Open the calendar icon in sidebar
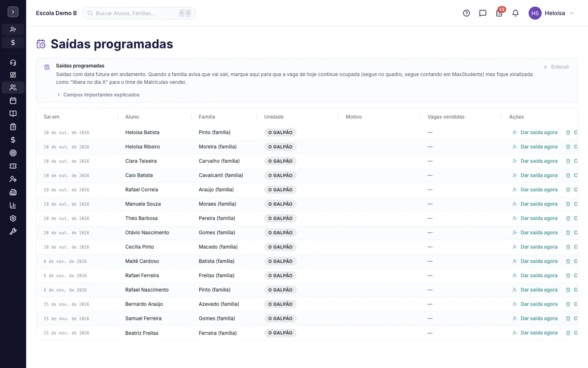Screen dimensions: 588x368 [x=13, y=101]
